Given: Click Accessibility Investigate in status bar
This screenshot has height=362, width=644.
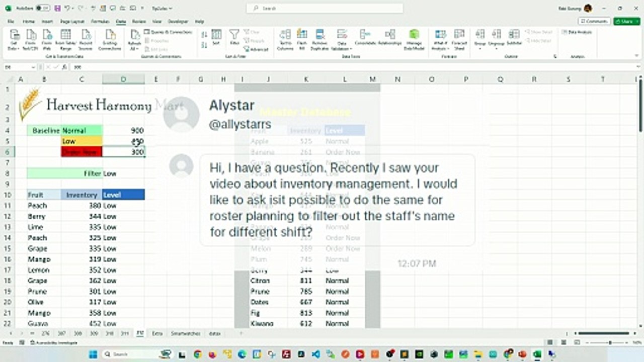Looking at the screenshot, I should click(x=53, y=342).
